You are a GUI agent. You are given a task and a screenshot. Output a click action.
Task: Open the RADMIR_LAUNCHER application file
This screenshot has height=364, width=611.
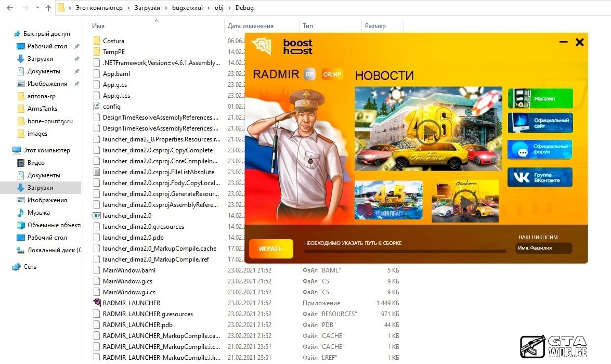[x=131, y=303]
